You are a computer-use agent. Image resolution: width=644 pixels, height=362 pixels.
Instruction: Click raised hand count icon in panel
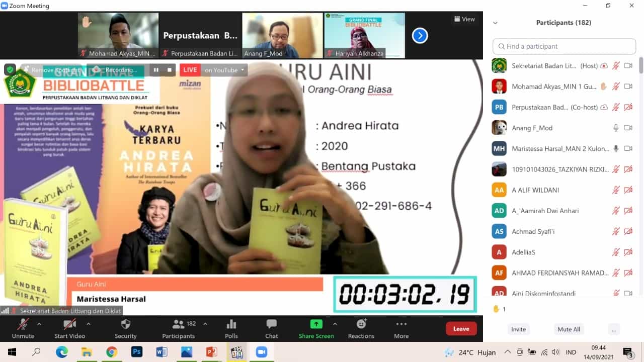pos(496,309)
